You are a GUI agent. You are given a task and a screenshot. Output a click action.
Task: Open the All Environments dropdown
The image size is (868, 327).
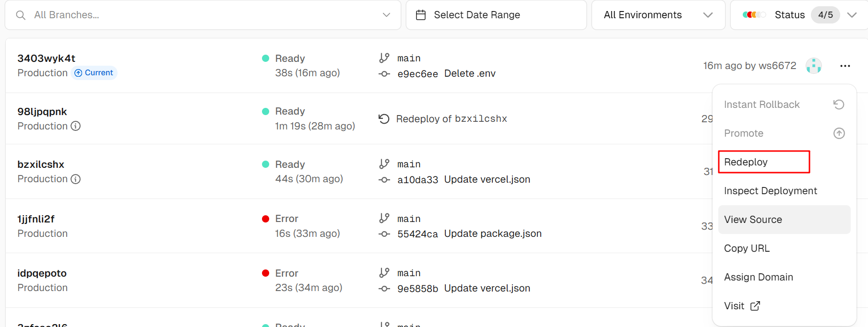click(658, 15)
